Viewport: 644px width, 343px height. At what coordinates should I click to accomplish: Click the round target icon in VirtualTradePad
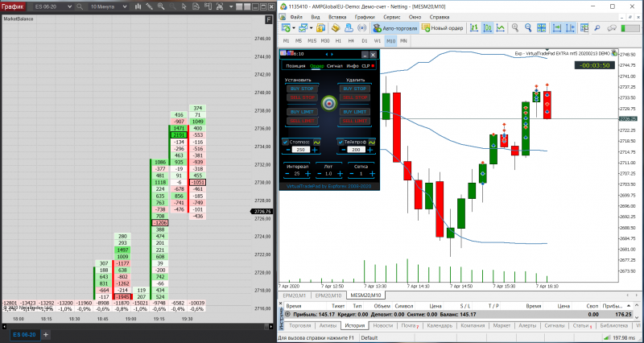coord(328,103)
